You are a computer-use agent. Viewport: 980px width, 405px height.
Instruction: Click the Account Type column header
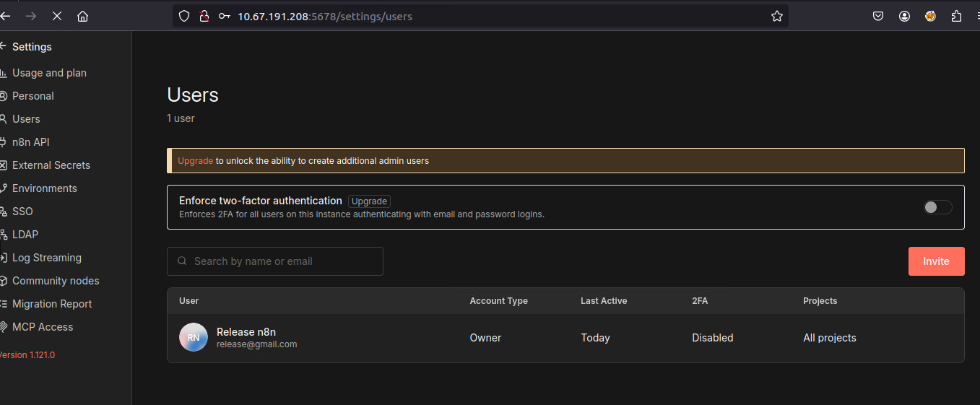click(499, 301)
